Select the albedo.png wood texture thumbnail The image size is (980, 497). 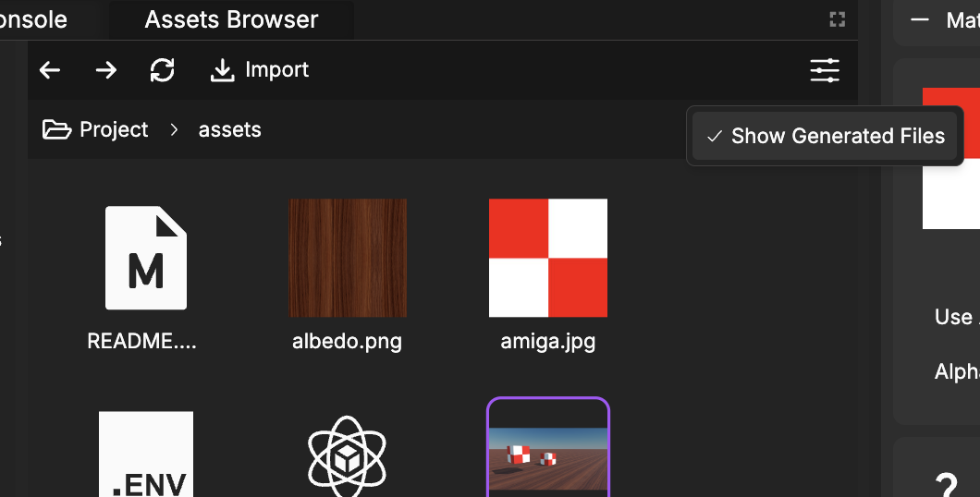pos(348,258)
